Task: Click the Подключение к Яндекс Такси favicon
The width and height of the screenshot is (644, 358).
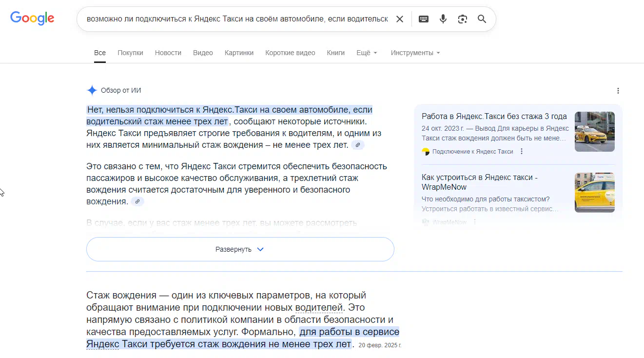Action: (426, 152)
